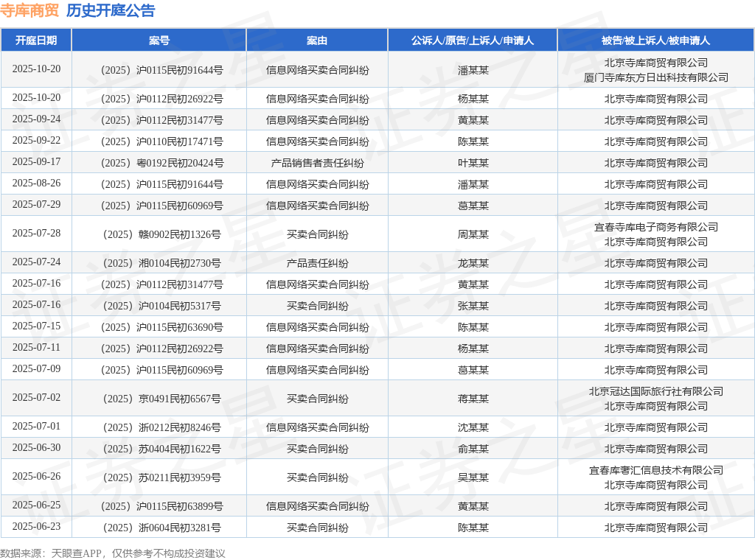Viewport: 755px width, 560px height.
Task: Click the 产品责任纠纷 cause cell
Action: (x=317, y=263)
